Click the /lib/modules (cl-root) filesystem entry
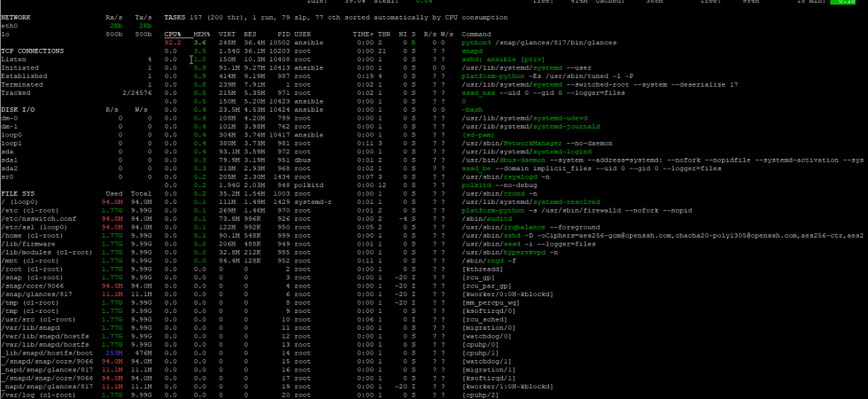 coord(76,252)
